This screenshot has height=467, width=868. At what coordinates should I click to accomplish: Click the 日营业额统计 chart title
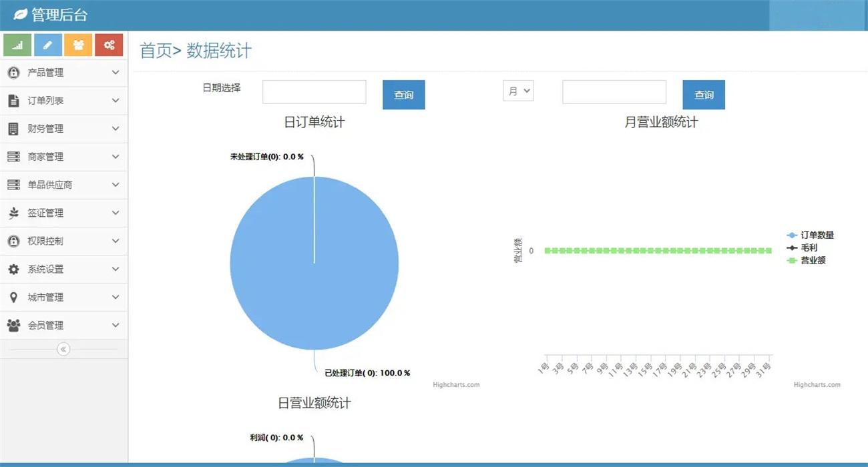[x=314, y=403]
